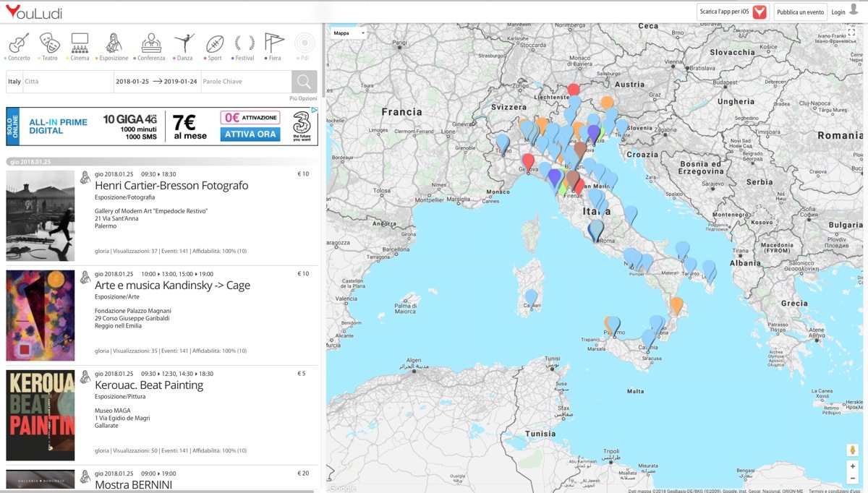The width and height of the screenshot is (868, 493).
Task: Click the AdChoices icon on the banner
Action: [x=315, y=111]
